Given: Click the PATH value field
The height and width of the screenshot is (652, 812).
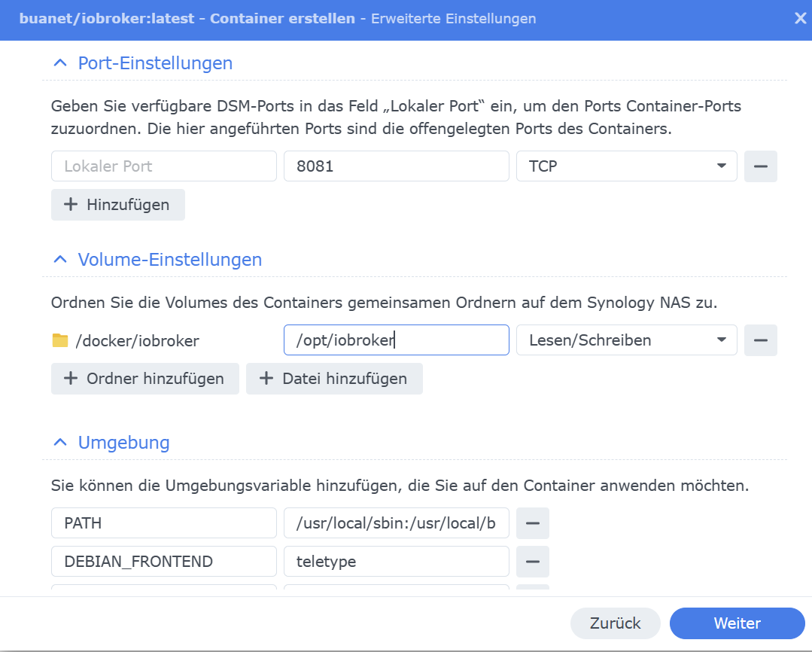Looking at the screenshot, I should (x=396, y=523).
